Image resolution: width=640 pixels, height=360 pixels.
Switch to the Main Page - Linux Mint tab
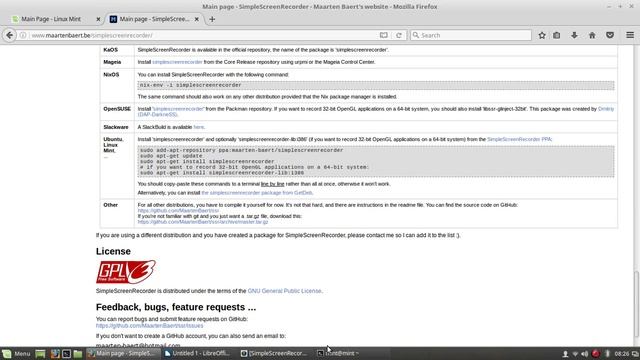51,19
